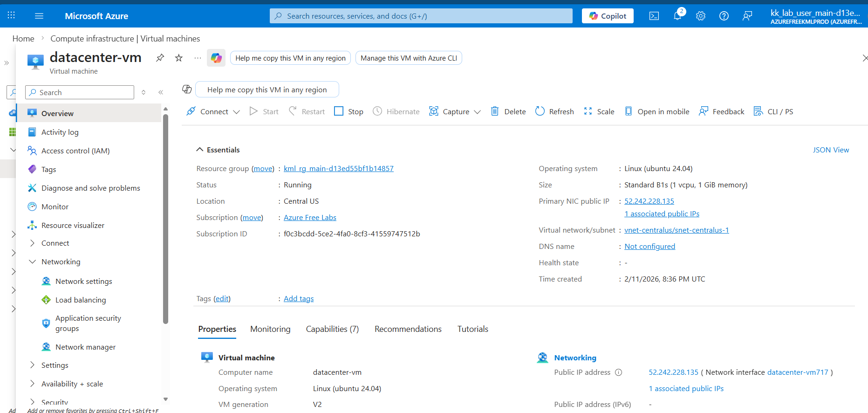Expand the Connect group in sidebar
Viewport: 868px width, 413px height.
point(32,243)
